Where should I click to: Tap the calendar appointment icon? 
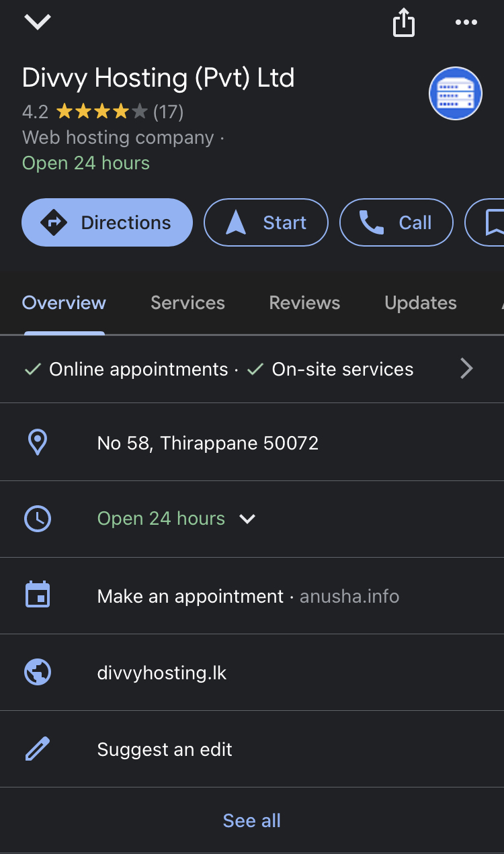[38, 595]
